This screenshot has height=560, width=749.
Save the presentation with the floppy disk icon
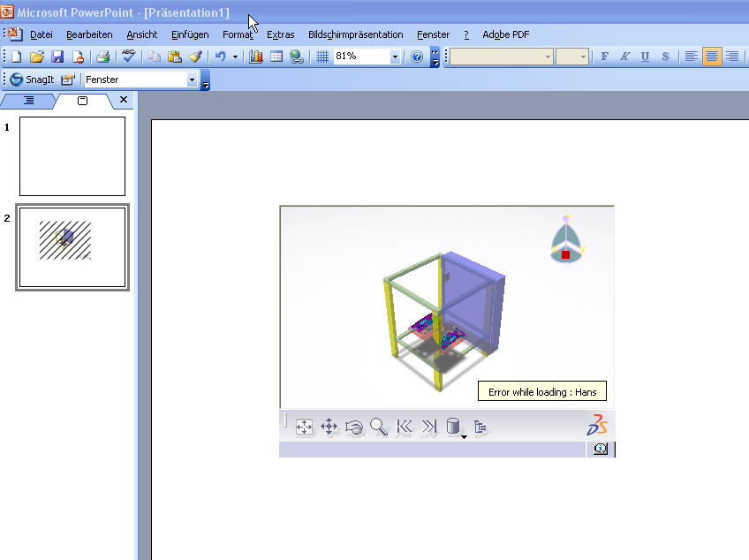click(57, 57)
